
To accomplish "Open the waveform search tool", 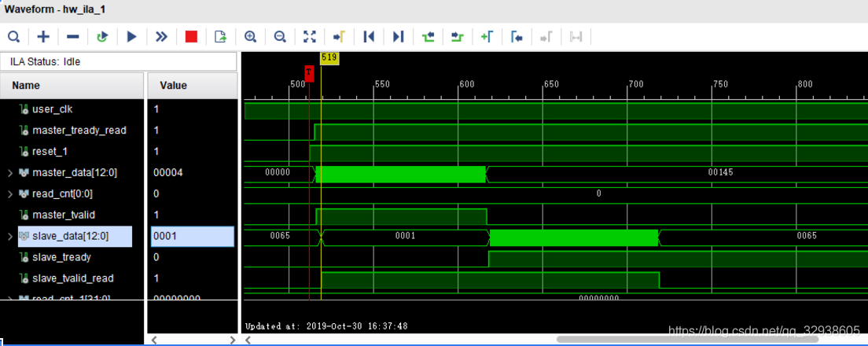I will [14, 37].
